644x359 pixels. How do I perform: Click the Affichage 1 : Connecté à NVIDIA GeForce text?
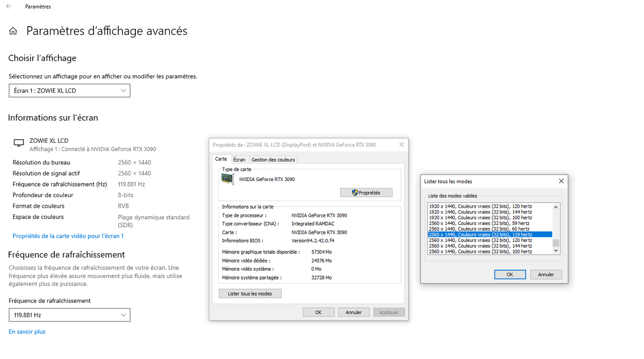coord(93,149)
